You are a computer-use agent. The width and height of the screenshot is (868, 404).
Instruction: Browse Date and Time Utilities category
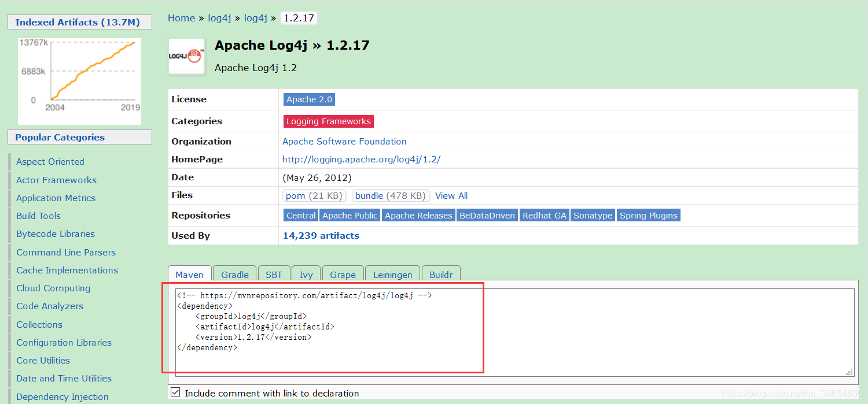(x=64, y=379)
